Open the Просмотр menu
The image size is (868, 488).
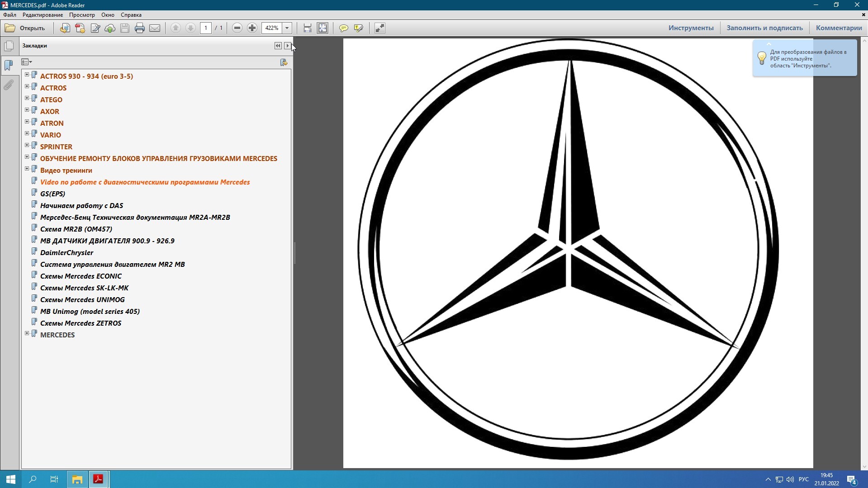pyautogui.click(x=82, y=15)
